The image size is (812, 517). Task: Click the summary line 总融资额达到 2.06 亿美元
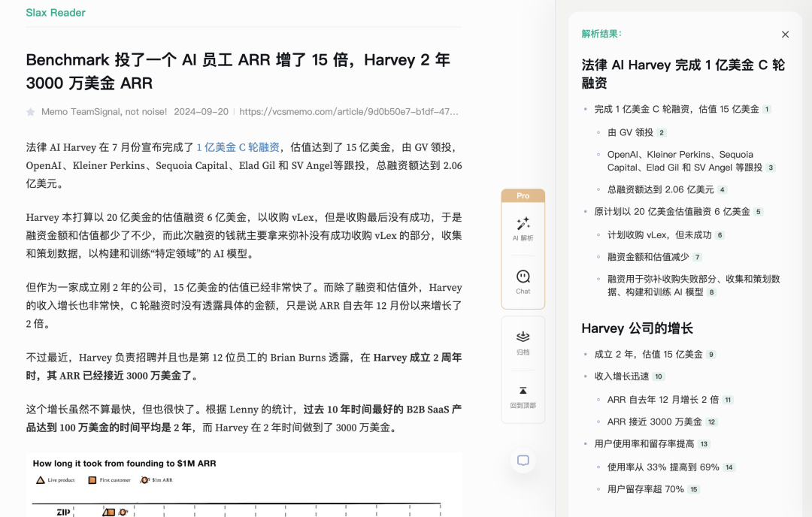click(x=660, y=190)
